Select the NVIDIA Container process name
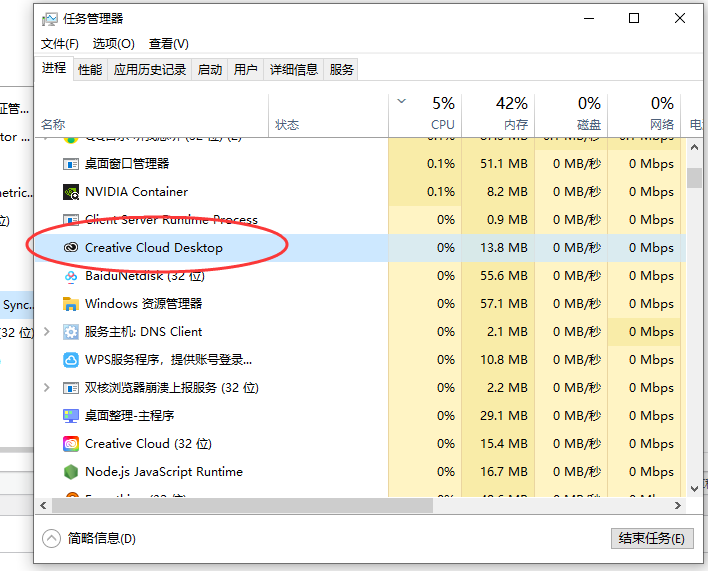 pyautogui.click(x=136, y=192)
